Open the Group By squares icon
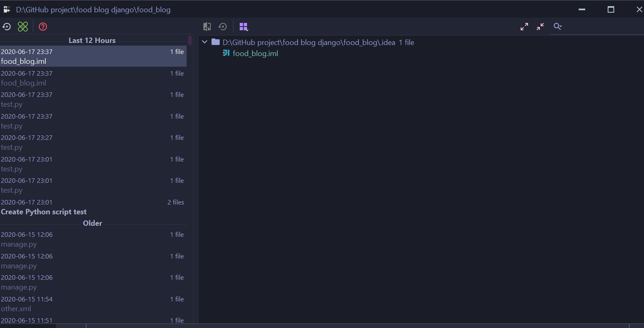This screenshot has width=644, height=328. point(244,27)
